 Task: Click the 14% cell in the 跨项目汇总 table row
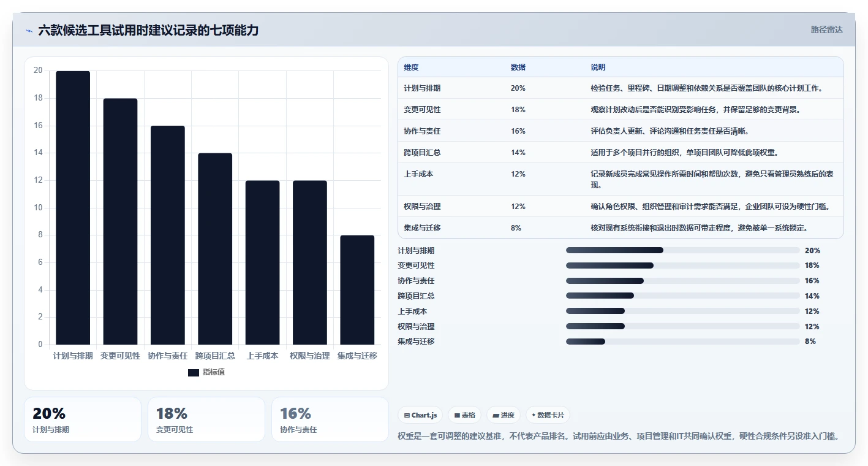(518, 153)
